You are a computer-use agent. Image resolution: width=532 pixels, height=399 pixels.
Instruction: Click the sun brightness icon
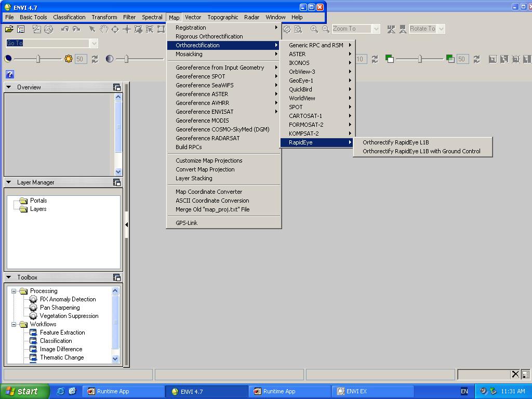coord(69,59)
